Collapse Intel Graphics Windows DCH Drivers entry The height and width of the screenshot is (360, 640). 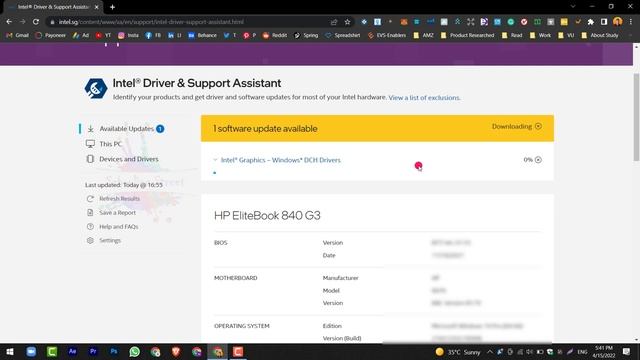coord(216,160)
